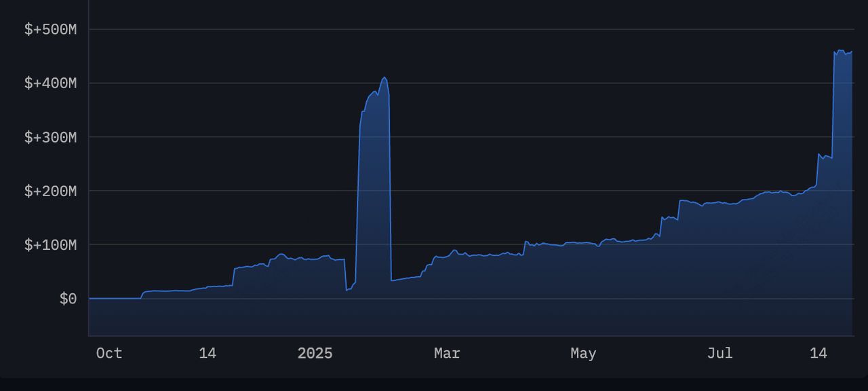Select the 14 label following Oct

208,353
